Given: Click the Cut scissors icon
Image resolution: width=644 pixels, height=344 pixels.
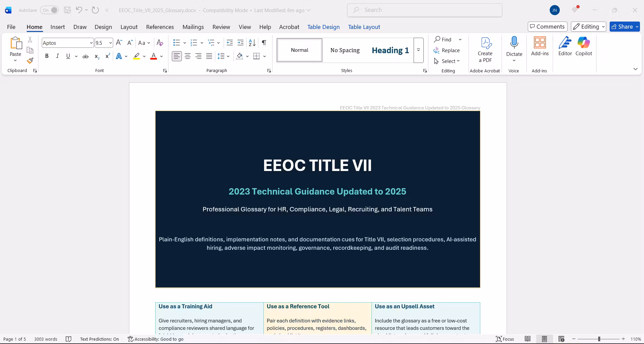Looking at the screenshot, I should pos(30,40).
